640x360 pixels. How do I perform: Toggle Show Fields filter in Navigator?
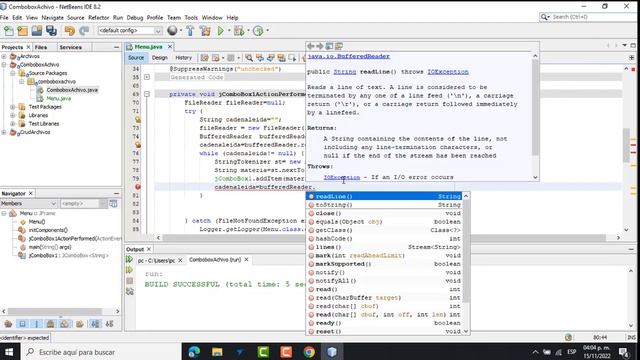pyautogui.click(x=22, y=324)
